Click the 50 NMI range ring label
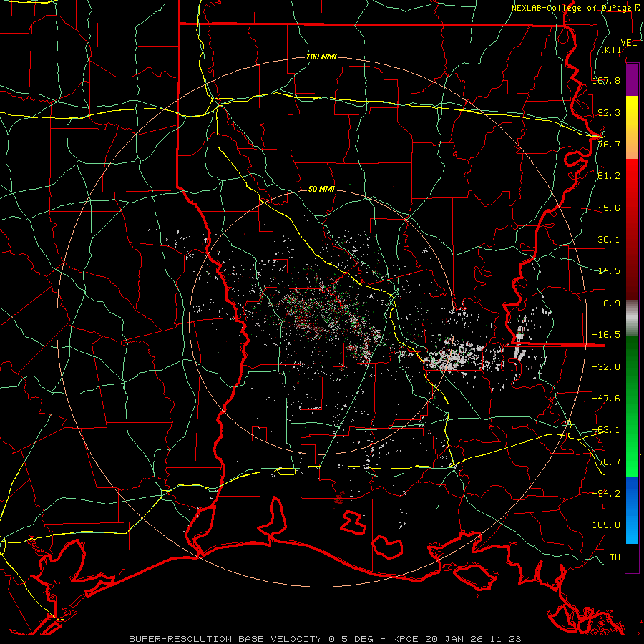Viewport: 644px width, 644px height. (321, 190)
